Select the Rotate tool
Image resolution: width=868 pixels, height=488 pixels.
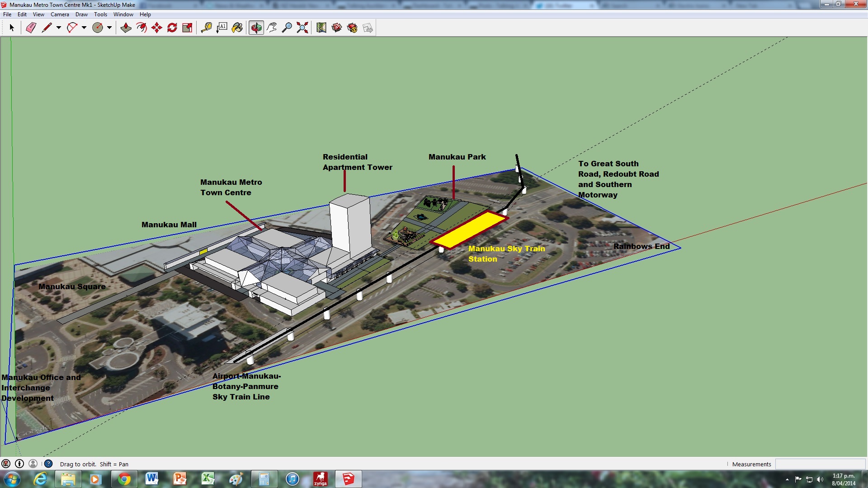[172, 28]
